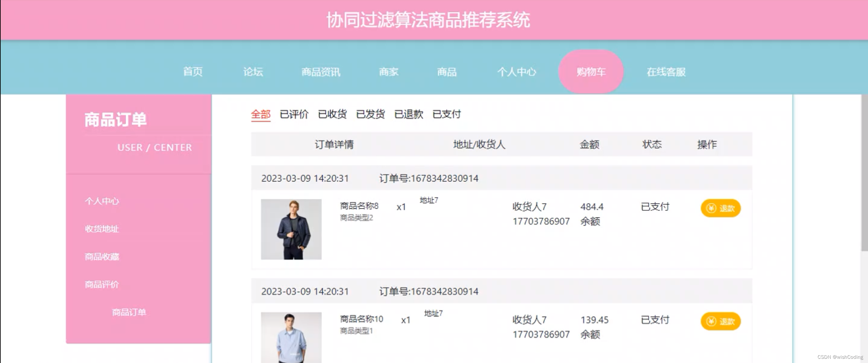Select the 已发货 order status filter
868x363 pixels.
[x=371, y=114]
